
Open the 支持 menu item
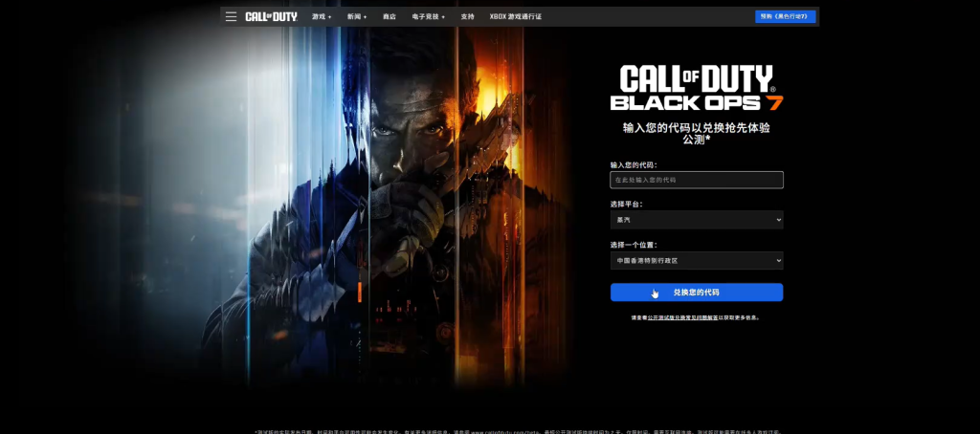pyautogui.click(x=467, y=16)
